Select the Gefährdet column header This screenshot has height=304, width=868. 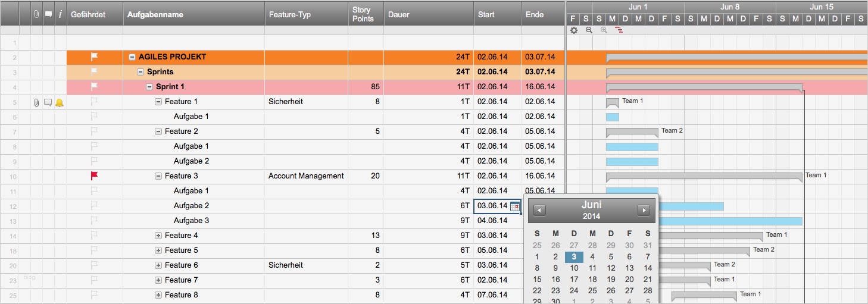tap(95, 14)
